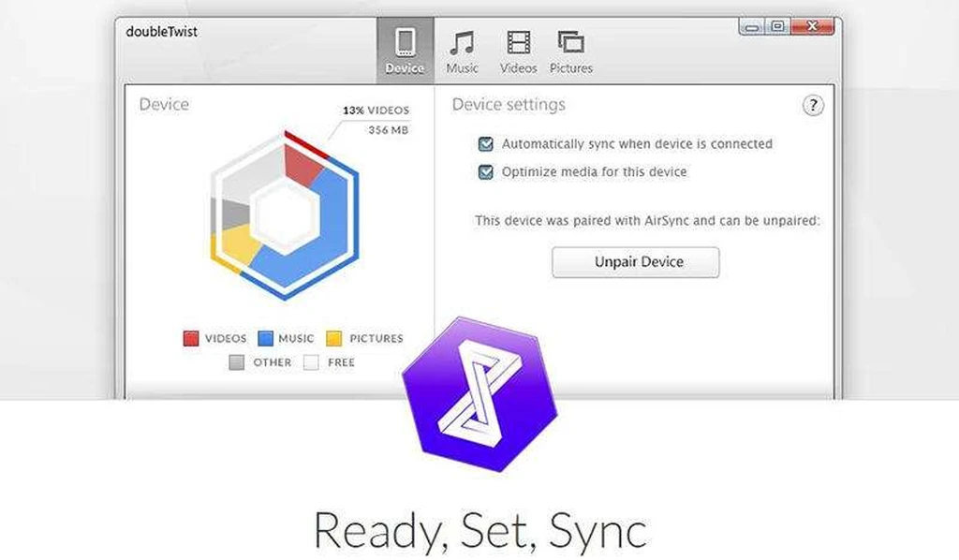Click the blue Music legend swatch
959x560 pixels.
[265, 338]
